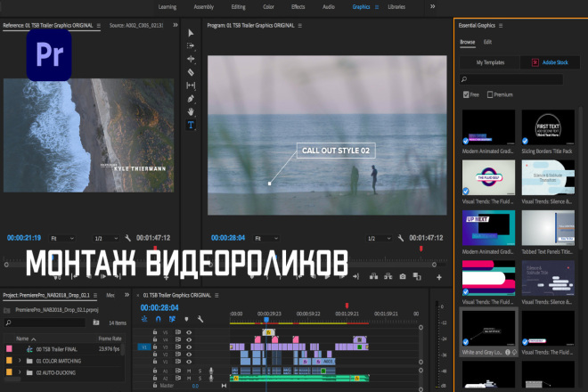Viewport: 588px width, 392px height.
Task: Show info for White and Gray template
Action: click(x=508, y=352)
